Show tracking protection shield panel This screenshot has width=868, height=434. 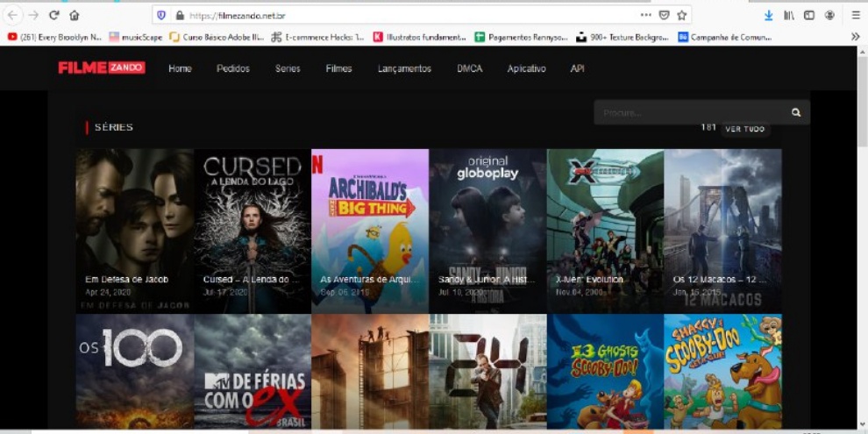160,15
